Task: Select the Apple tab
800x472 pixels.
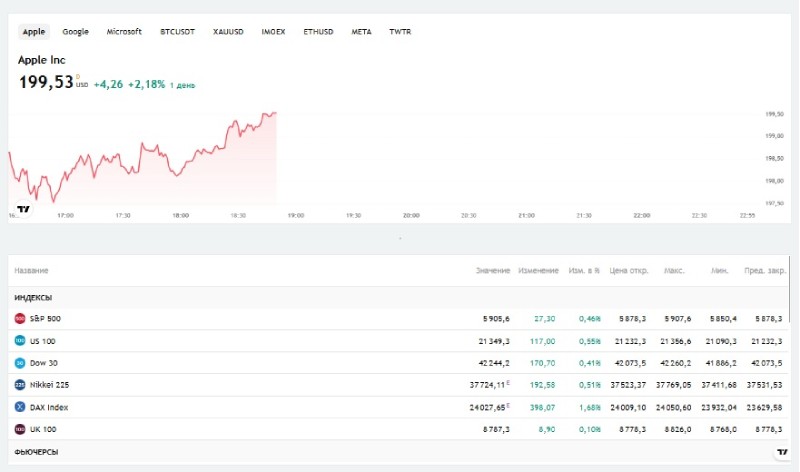Action: (34, 32)
